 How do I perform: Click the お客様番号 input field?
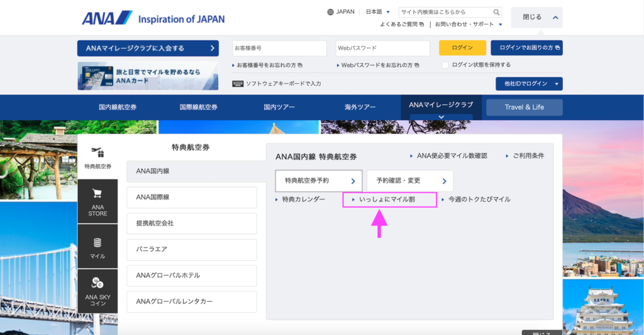coord(279,48)
